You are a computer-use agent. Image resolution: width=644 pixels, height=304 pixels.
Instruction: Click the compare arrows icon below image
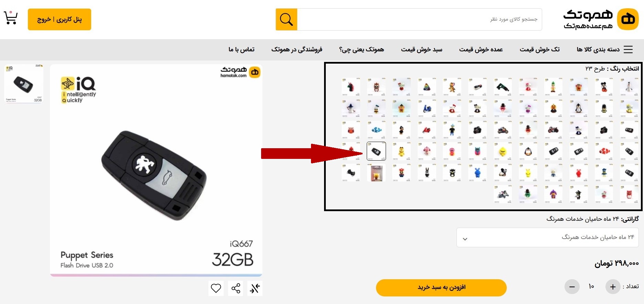(255, 288)
